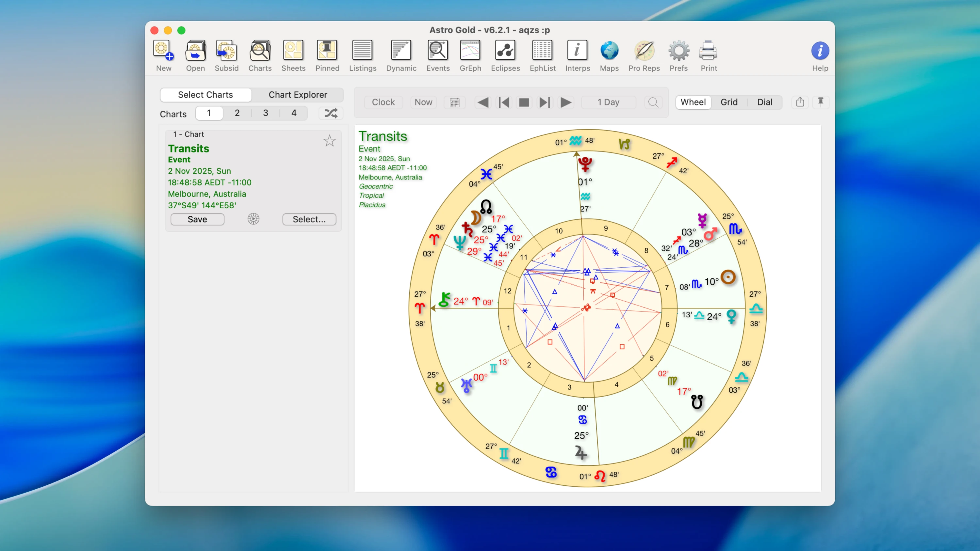The width and height of the screenshot is (980, 551).
Task: Open the share export menu
Action: click(x=800, y=102)
